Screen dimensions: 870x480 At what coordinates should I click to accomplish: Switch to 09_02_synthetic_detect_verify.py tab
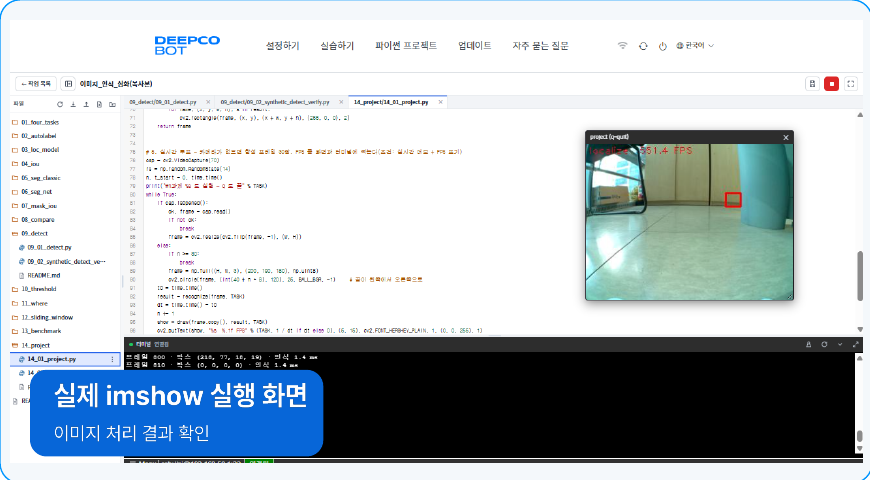pyautogui.click(x=275, y=102)
